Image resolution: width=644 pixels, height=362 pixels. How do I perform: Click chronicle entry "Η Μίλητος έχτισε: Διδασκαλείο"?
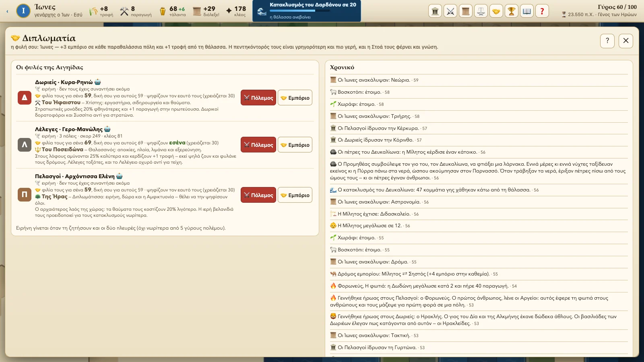tap(479, 214)
